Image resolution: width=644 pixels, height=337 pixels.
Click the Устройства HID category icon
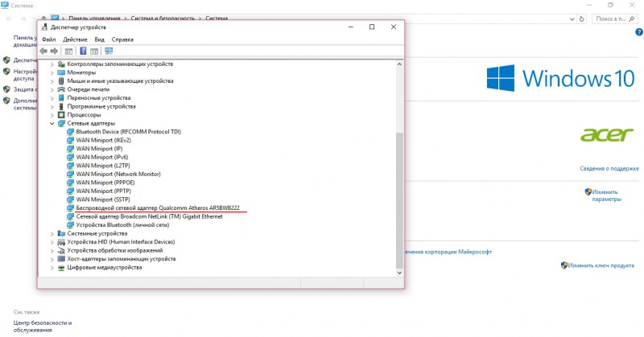point(61,242)
